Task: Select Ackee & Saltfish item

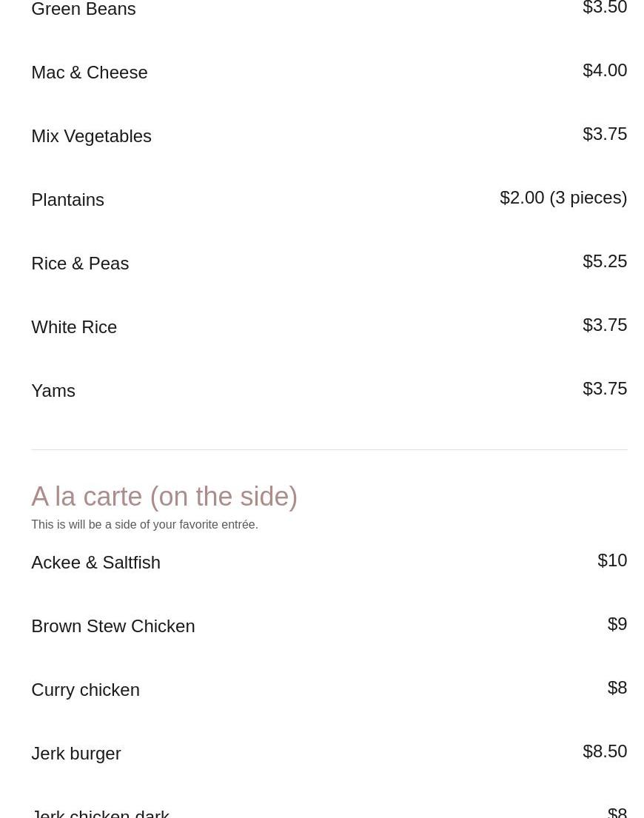Action: (x=95, y=563)
